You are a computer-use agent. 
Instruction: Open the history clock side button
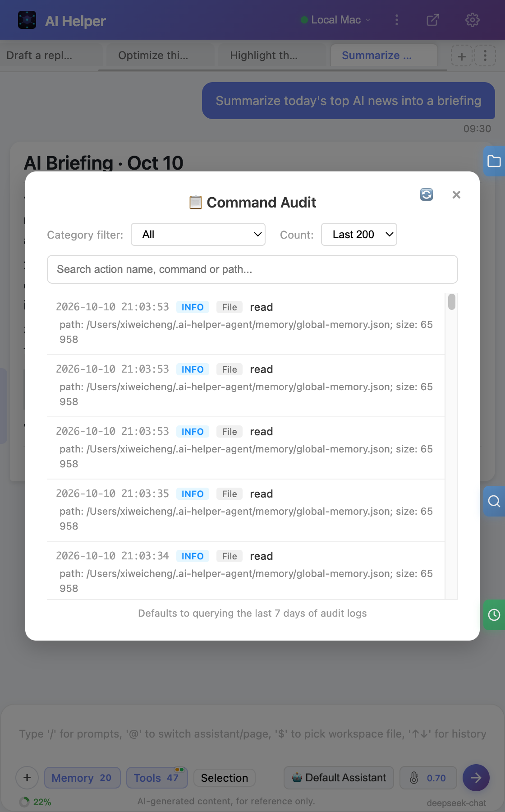pyautogui.click(x=494, y=615)
